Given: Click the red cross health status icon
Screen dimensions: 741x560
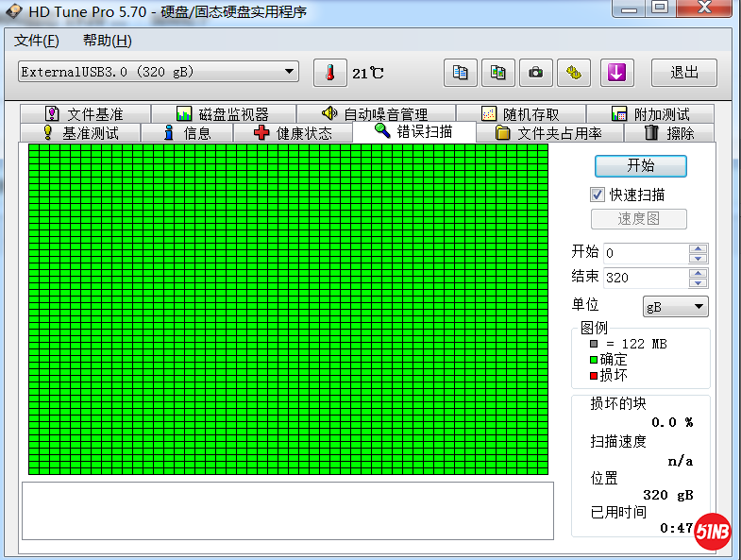Looking at the screenshot, I should [261, 133].
